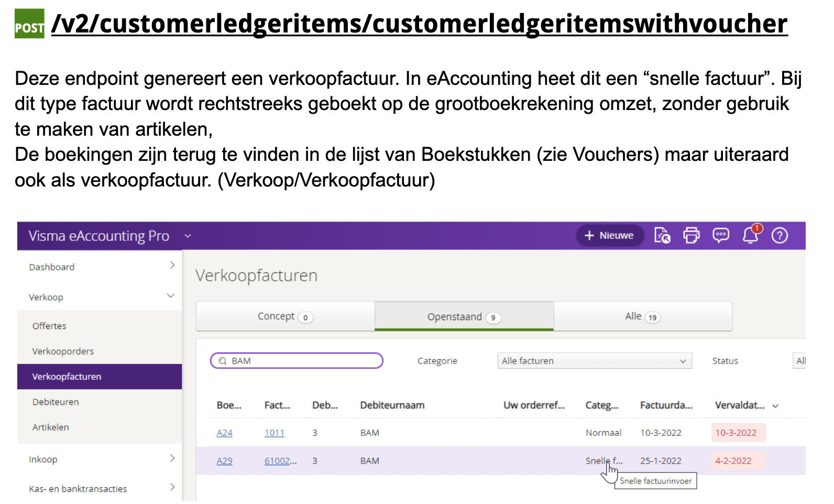Collapse the Verkoop menu chevron
834x504 pixels.
171,296
